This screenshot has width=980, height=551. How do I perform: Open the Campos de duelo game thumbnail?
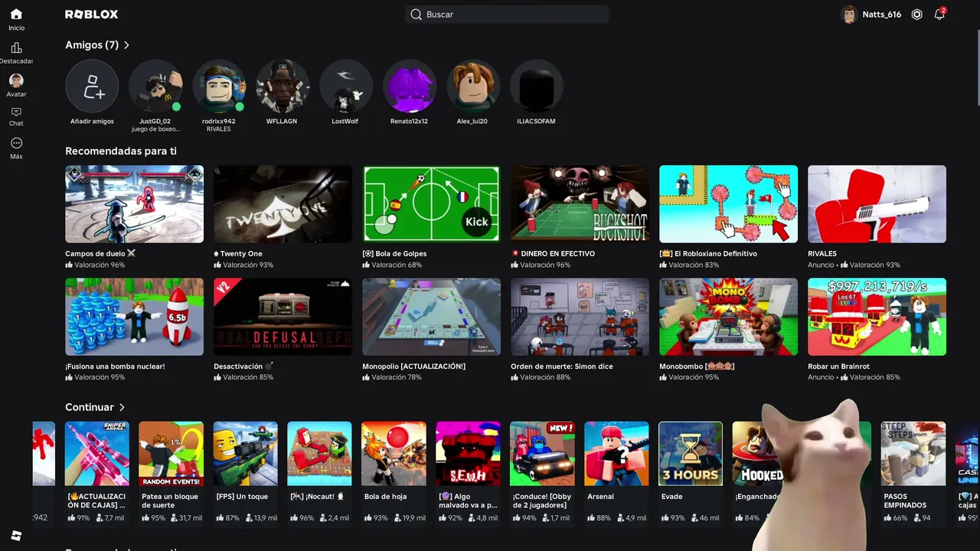tap(135, 204)
